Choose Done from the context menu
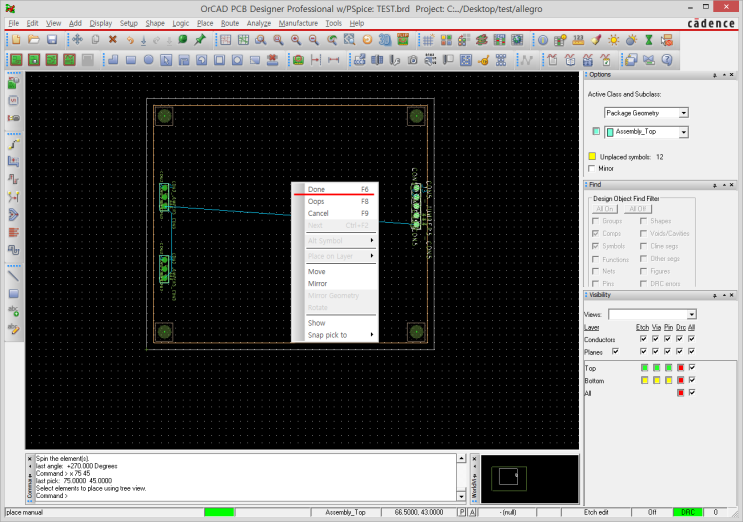This screenshot has width=743, height=522. (x=317, y=189)
